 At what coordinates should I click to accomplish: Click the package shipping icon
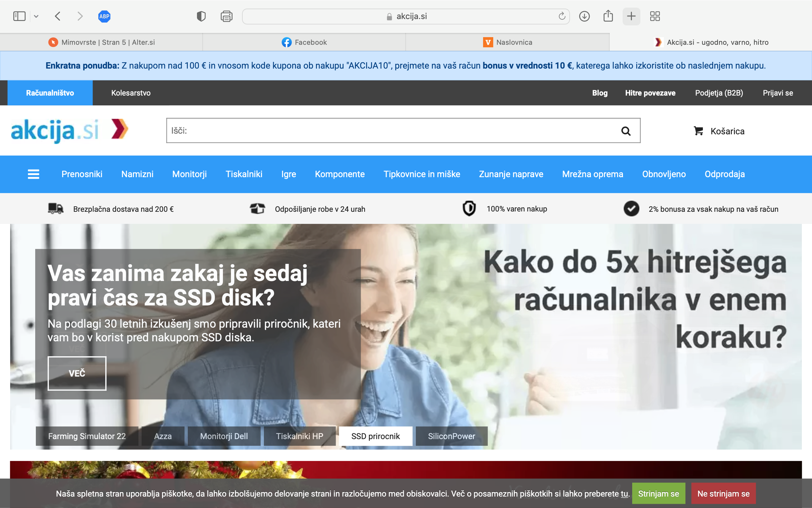(x=257, y=209)
